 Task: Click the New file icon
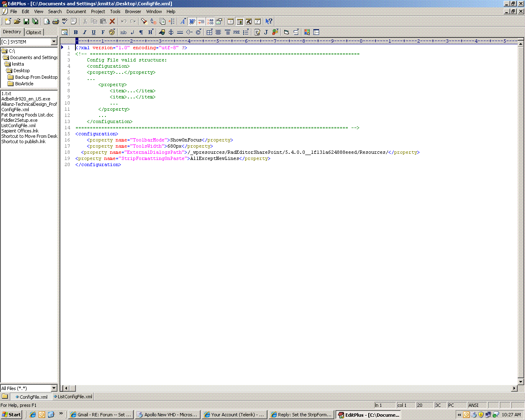(x=8, y=21)
